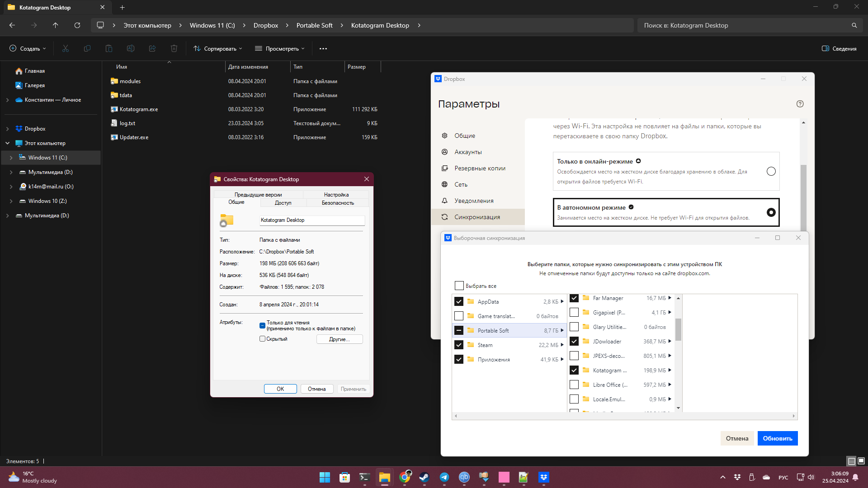Refresh the Kotatogram Desktop folder
Image resolution: width=868 pixels, height=488 pixels.
point(77,25)
